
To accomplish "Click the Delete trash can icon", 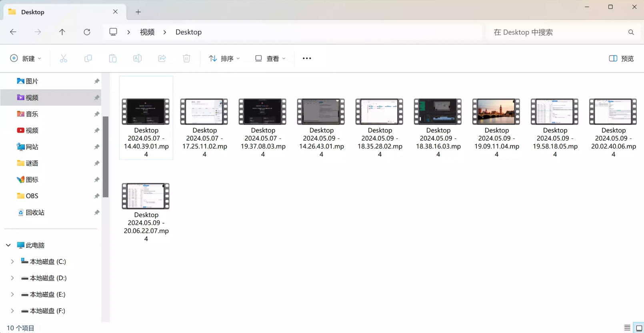I will [186, 58].
